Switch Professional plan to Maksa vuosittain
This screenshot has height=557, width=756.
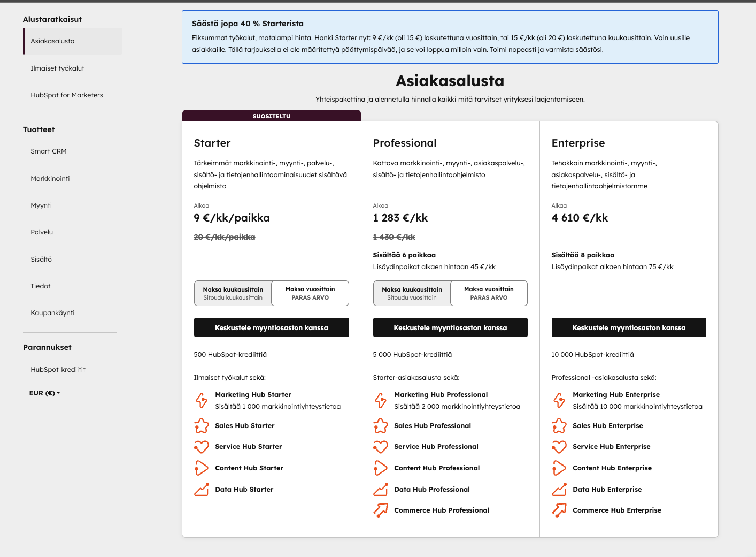[489, 293]
